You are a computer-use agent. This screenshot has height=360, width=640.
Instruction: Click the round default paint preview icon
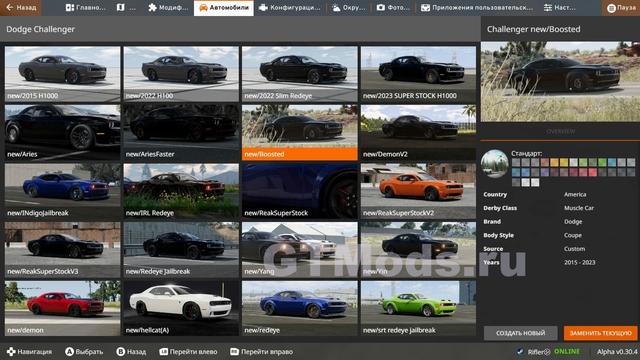[x=494, y=163]
